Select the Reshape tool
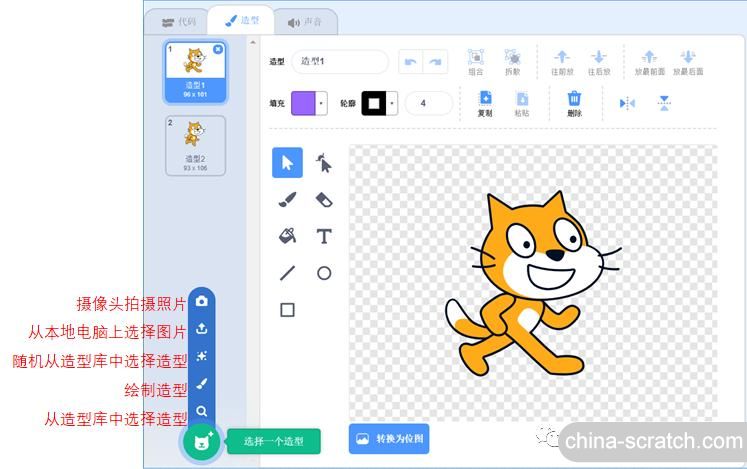This screenshot has width=747, height=469. (324, 163)
